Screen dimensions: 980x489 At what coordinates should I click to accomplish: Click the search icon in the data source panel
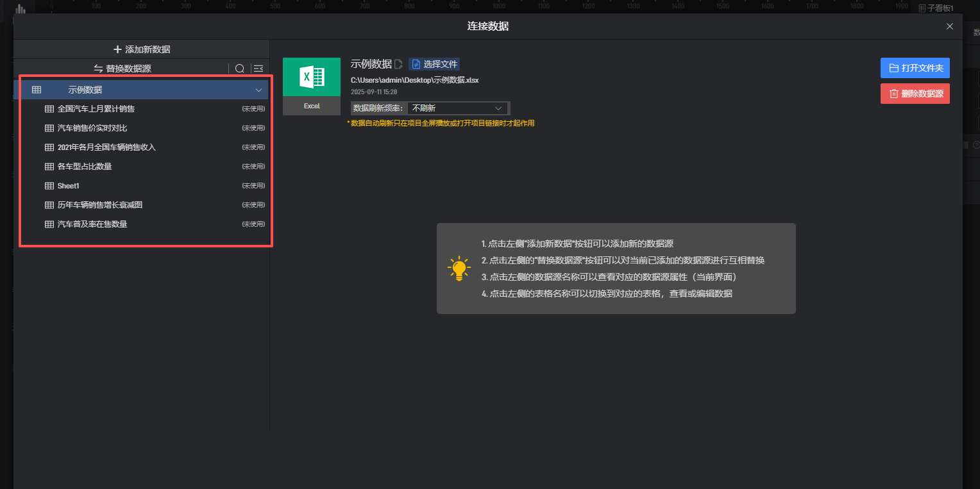tap(240, 69)
